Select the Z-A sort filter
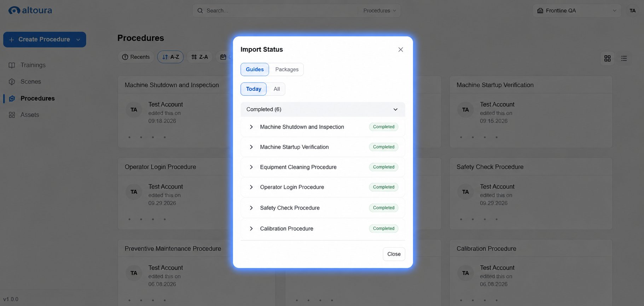Image resolution: width=644 pixels, height=306 pixels. click(x=199, y=57)
